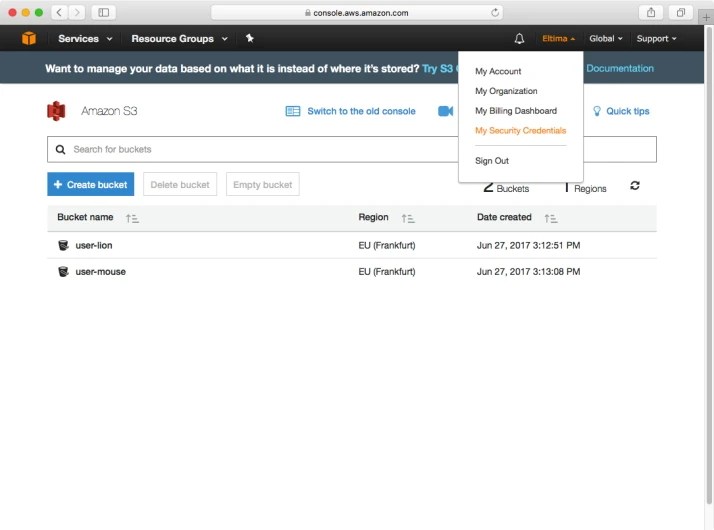The image size is (714, 530).
Task: Click Safari forward arrow
Action: click(77, 12)
